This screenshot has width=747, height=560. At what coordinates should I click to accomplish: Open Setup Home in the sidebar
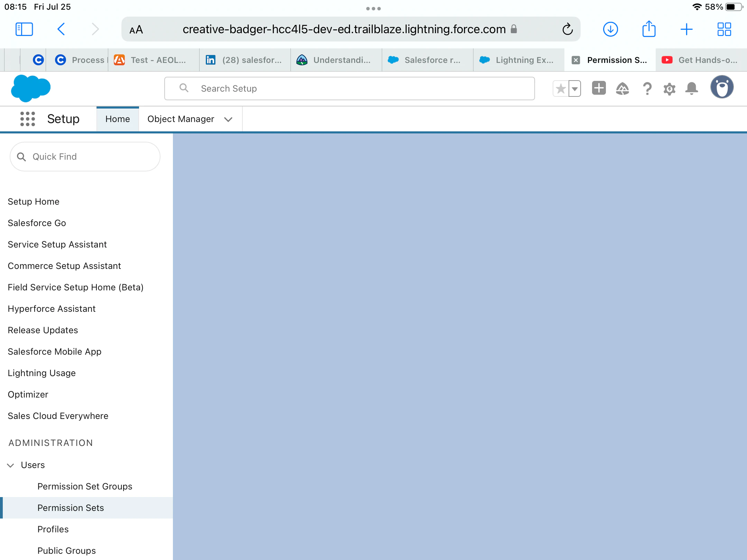[x=34, y=202]
